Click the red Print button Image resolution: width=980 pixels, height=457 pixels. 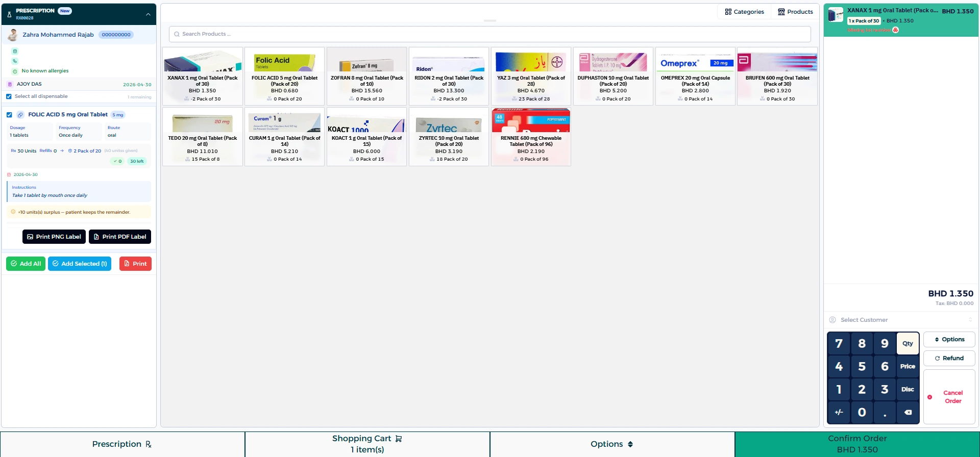tap(135, 264)
